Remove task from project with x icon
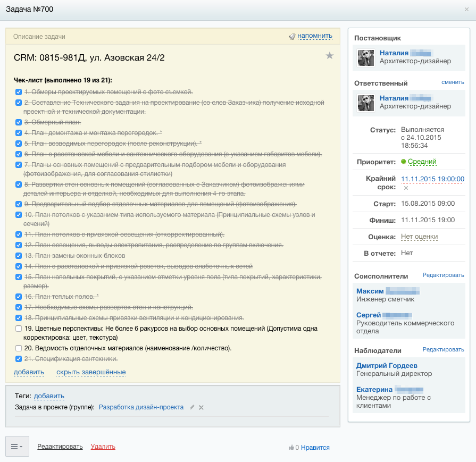476x462 pixels. coord(201,407)
